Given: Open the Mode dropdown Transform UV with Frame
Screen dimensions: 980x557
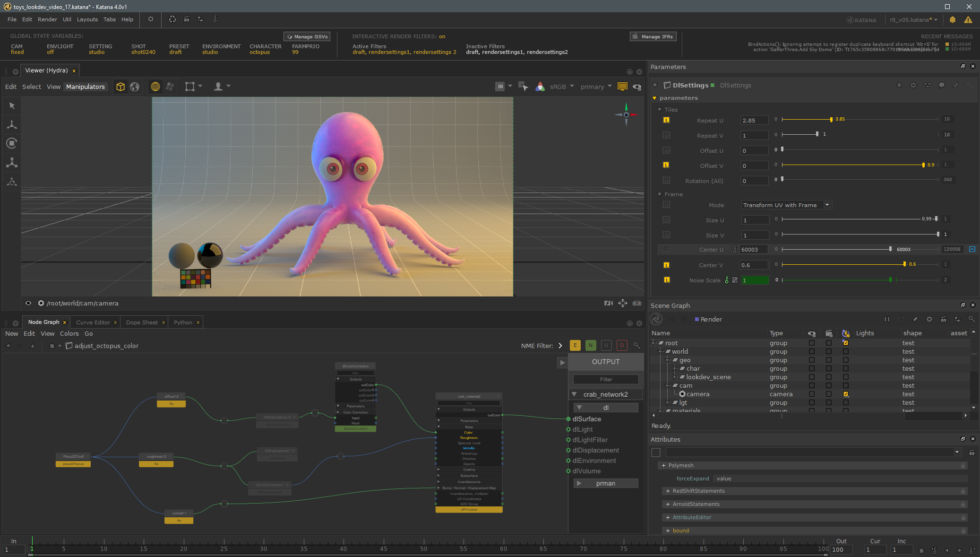Looking at the screenshot, I should pos(786,205).
